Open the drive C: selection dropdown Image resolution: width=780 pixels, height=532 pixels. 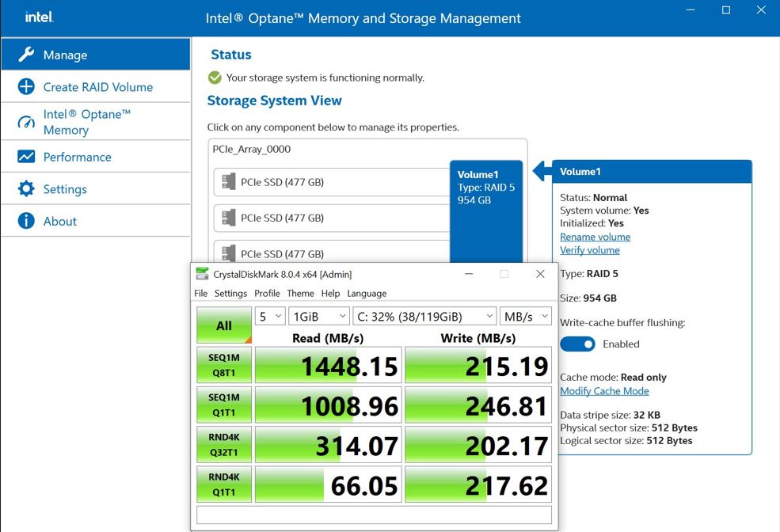click(x=424, y=316)
